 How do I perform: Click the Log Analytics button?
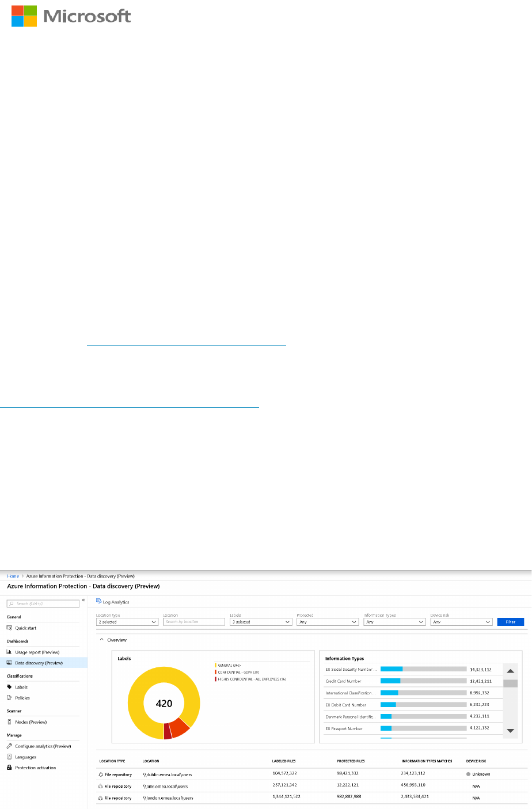tap(113, 602)
